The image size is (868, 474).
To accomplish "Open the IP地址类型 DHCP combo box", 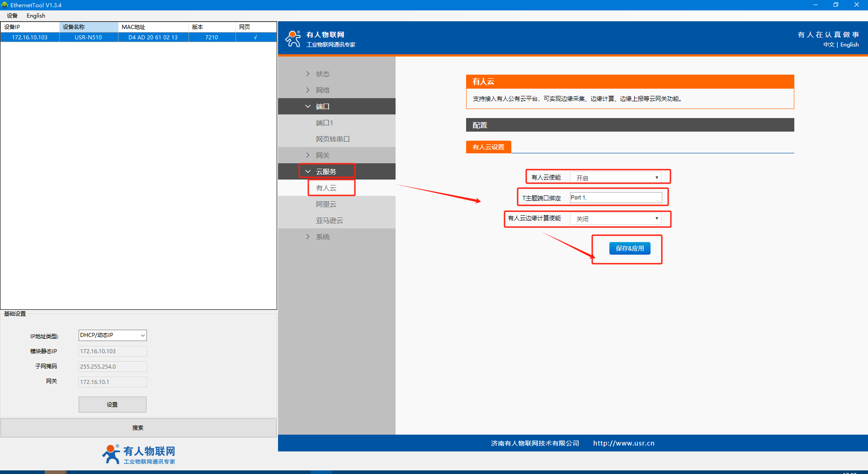I will (x=113, y=335).
